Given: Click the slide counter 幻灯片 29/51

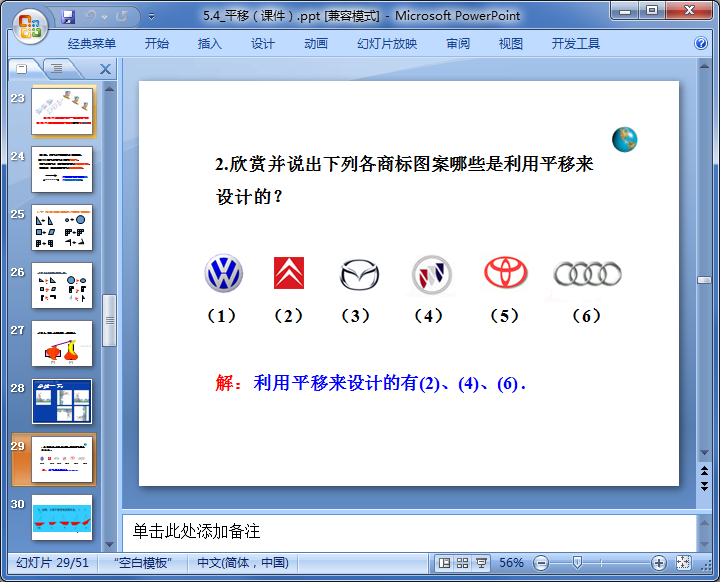Looking at the screenshot, I should coord(52,563).
